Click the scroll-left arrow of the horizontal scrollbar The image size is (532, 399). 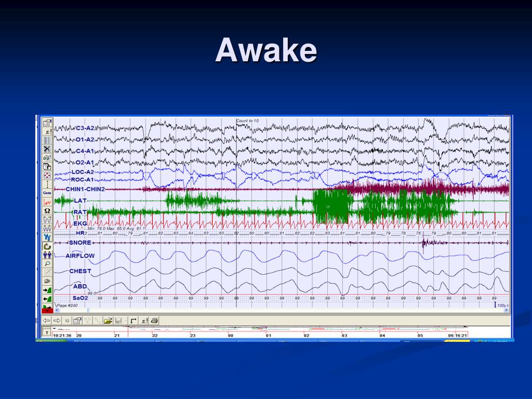[57, 310]
